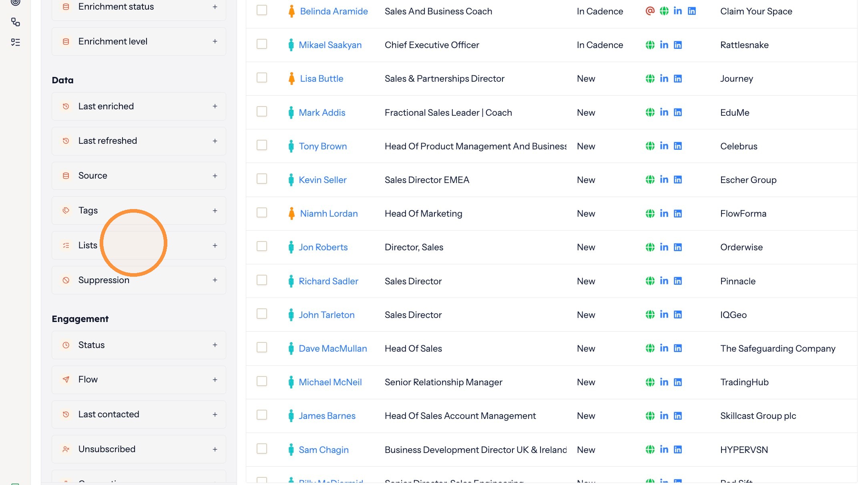Viewport: 868px width, 485px height.
Task: Click the globe icon for Dave MacMullan
Action: (x=650, y=348)
